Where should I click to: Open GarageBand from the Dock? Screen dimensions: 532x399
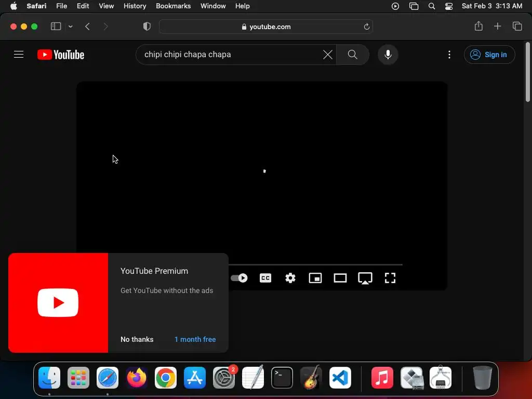311,378
